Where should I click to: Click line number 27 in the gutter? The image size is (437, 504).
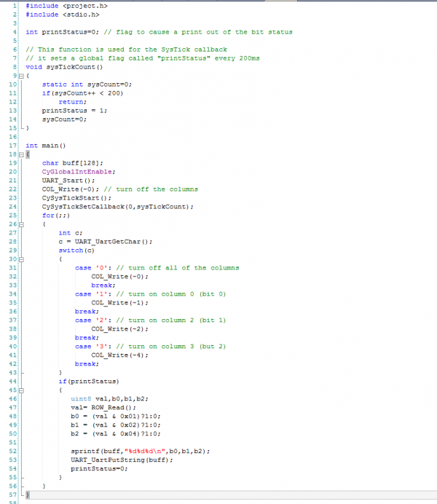pyautogui.click(x=12, y=233)
